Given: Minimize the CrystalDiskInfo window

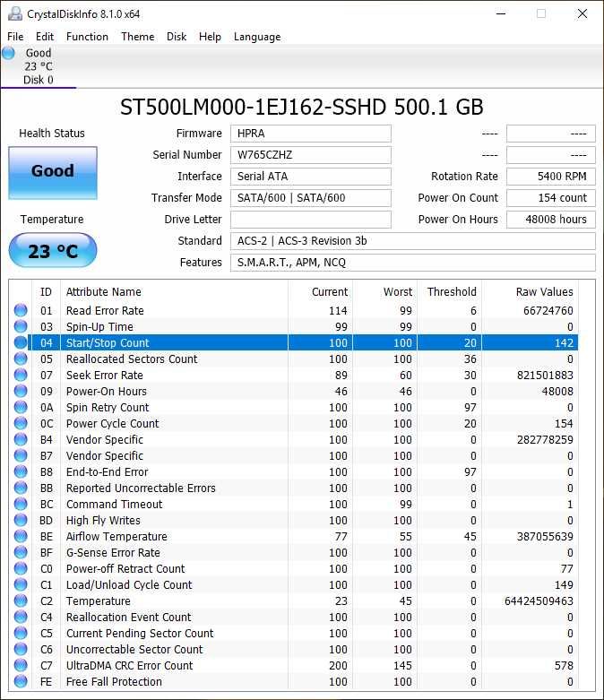Looking at the screenshot, I should 501,13.
